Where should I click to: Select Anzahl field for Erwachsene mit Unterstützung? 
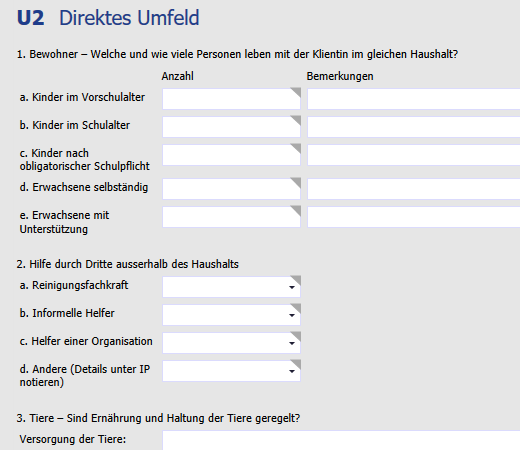[x=231, y=217]
